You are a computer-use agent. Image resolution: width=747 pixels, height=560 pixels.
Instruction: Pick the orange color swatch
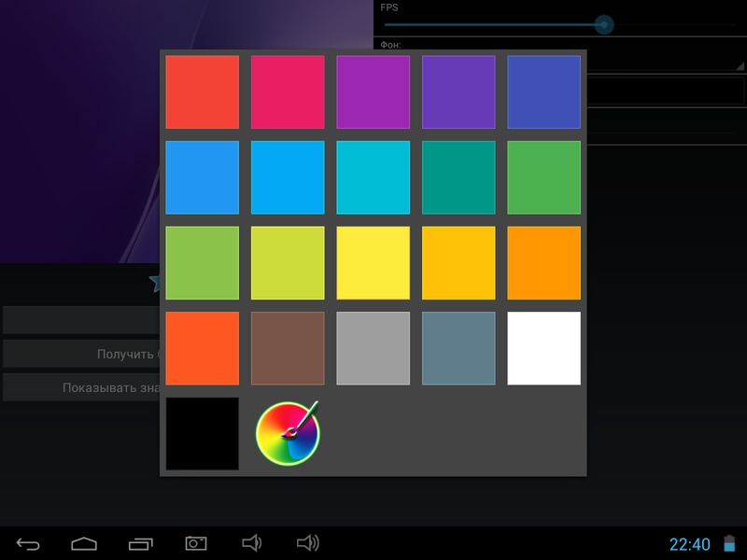pos(544,263)
